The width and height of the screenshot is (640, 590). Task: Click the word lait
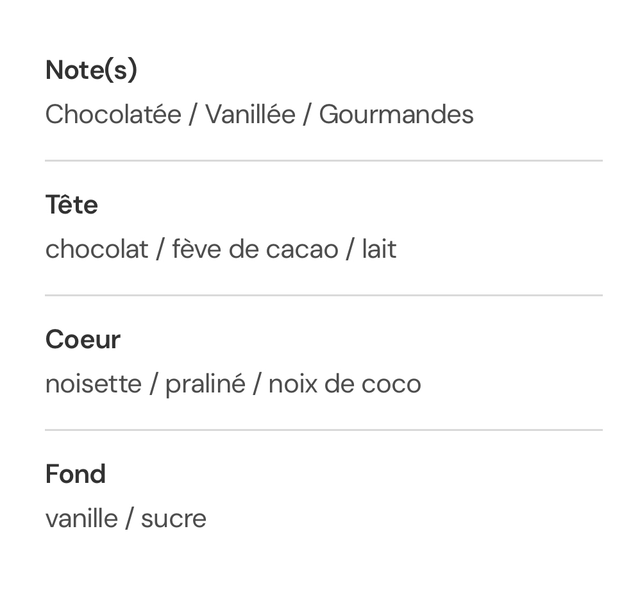click(x=379, y=249)
